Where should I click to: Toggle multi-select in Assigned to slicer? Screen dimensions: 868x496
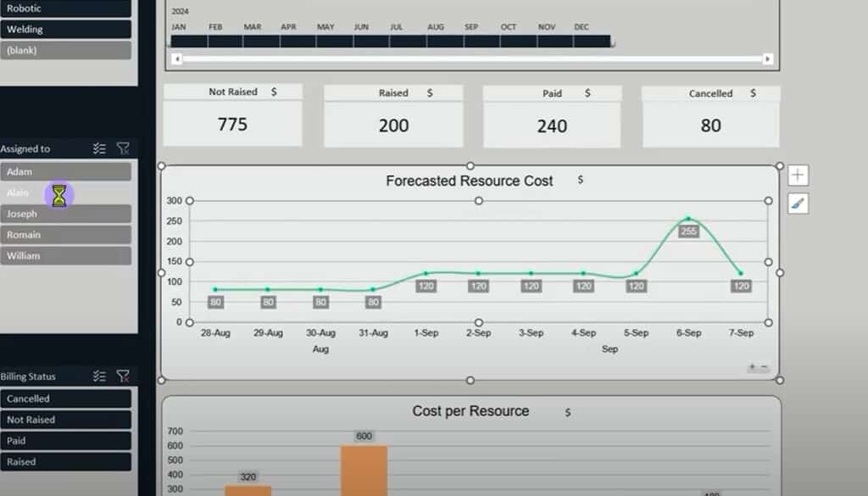click(99, 148)
